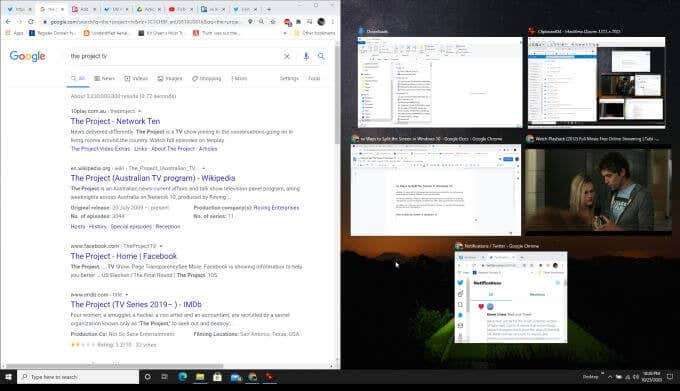Open Task View from the taskbar
Viewport: 680px width, 391px height.
(x=164, y=377)
